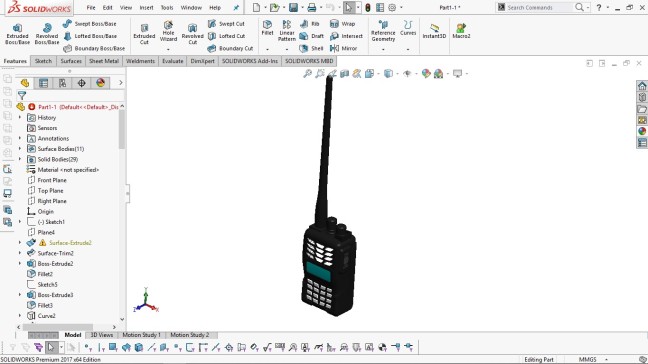
Task: Switch to the Evaluate tab
Action: coord(172,61)
